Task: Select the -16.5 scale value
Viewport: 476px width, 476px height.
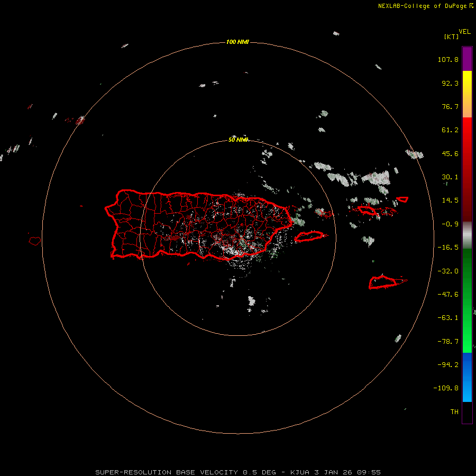Action: 448,248
